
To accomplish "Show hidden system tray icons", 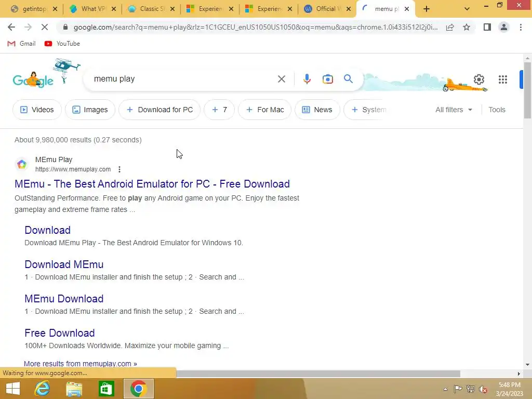I will (445, 389).
